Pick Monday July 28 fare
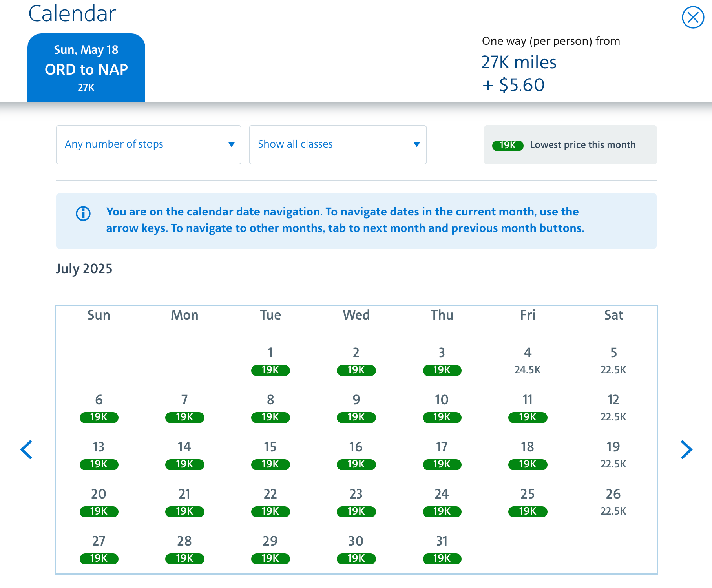Screen dimensions: 712x588 coord(184,550)
